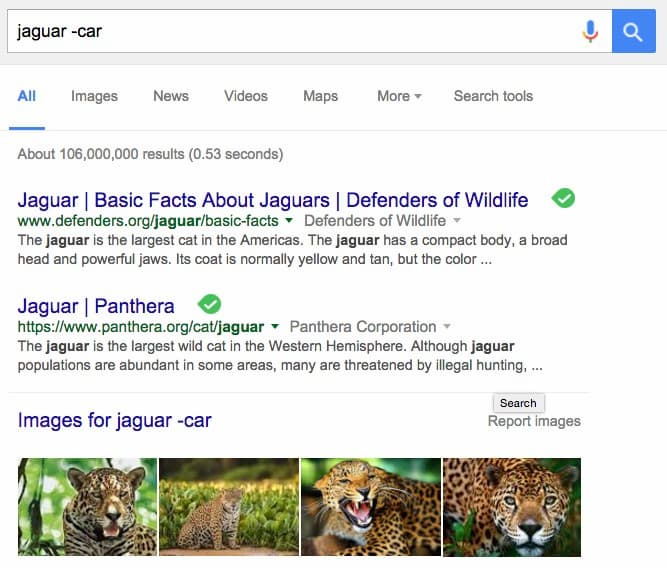Open jaguar thumbnail with green leafy background
667x568 pixels.
coord(87,507)
